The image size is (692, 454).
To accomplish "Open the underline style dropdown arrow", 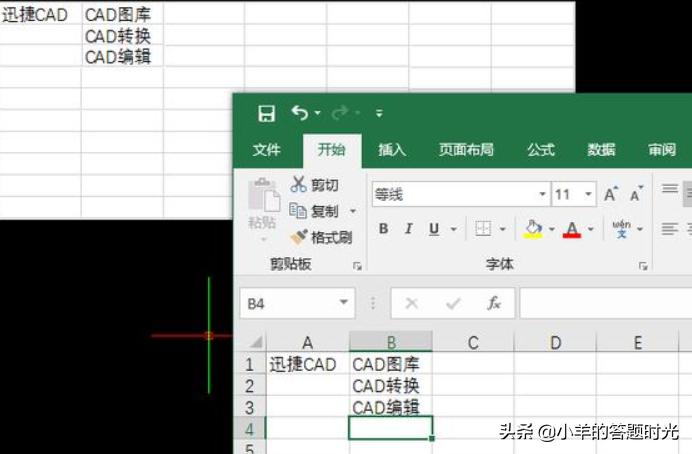I will pyautogui.click(x=454, y=229).
